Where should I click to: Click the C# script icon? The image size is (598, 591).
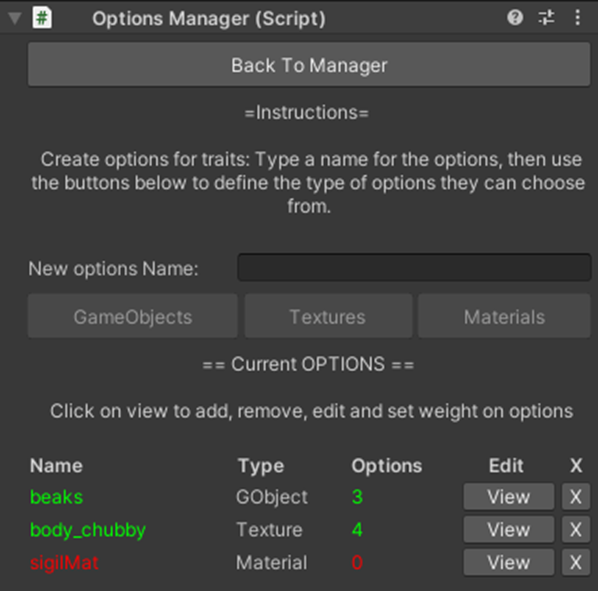pos(42,18)
